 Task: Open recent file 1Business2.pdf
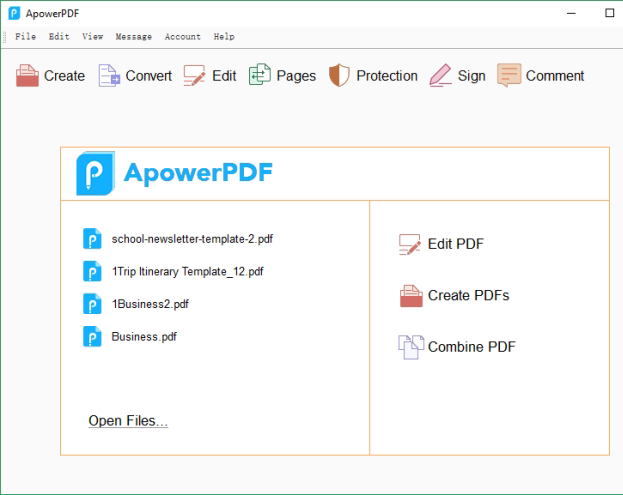150,304
